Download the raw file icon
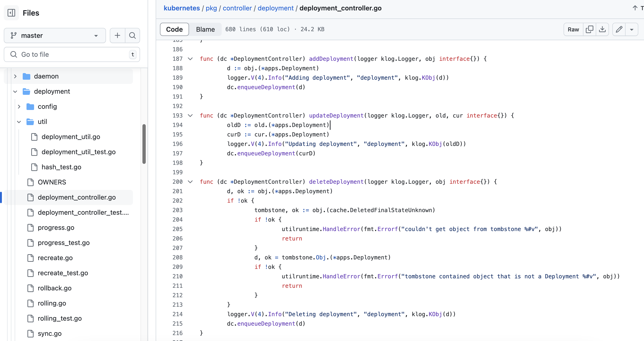The image size is (644, 341). click(x=602, y=29)
